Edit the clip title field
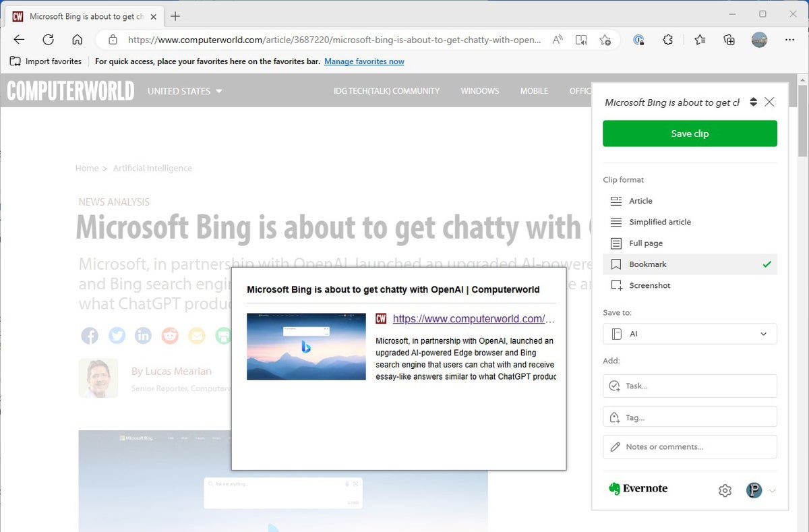Screen dimensions: 809x532 672,102
